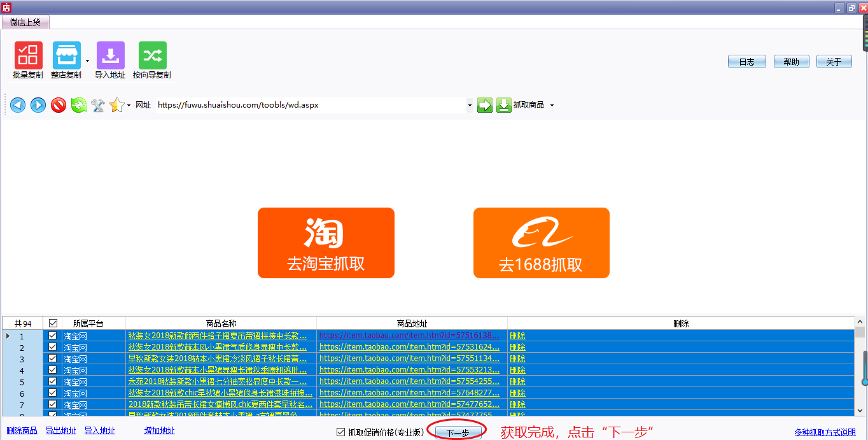Open the favorites star dropdown arrow
Screen dimensions: 868x440
[x=129, y=106]
